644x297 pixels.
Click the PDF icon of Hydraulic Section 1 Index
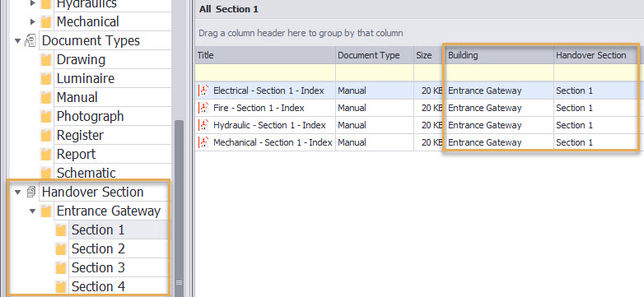point(203,125)
